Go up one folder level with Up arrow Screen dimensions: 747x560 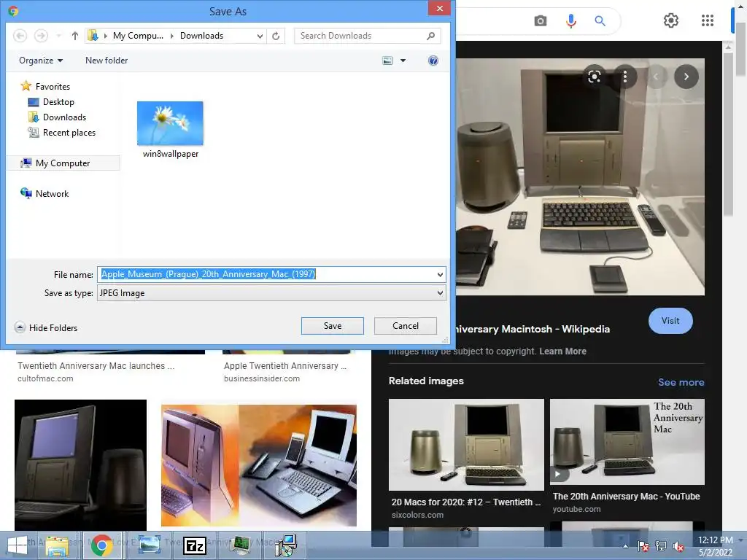coord(75,36)
